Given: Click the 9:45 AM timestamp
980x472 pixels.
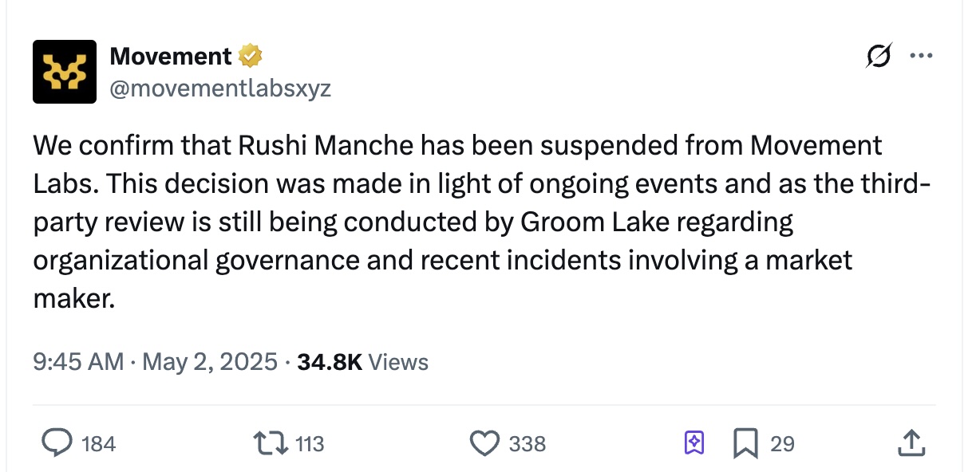Looking at the screenshot, I should 78,362.
